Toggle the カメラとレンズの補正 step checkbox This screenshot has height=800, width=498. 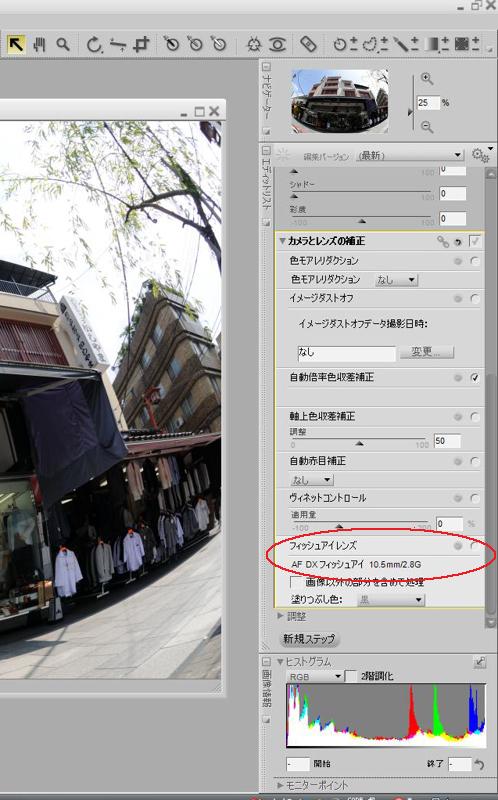(475, 241)
